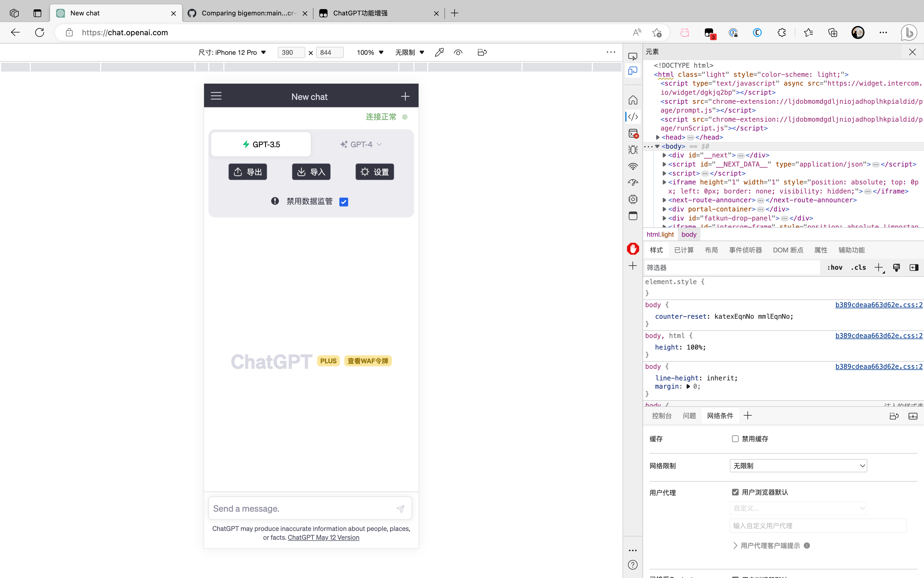Open the Network wifi icon
924x578 pixels.
point(633,166)
